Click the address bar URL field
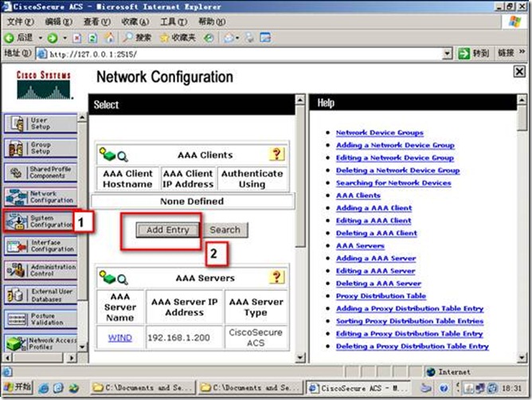Image resolution: width=532 pixels, height=400 pixels. [244, 54]
